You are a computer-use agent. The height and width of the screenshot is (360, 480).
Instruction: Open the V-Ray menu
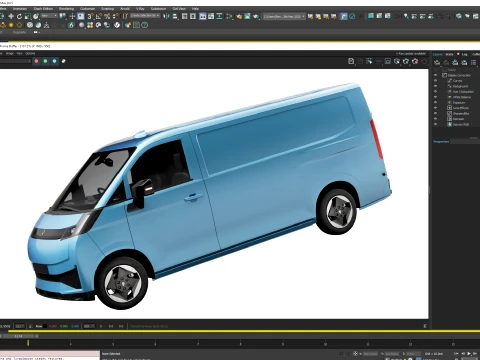point(140,9)
